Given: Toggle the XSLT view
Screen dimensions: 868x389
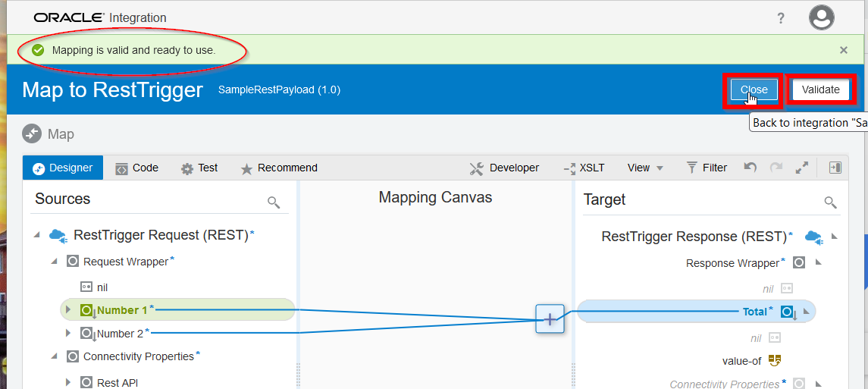Looking at the screenshot, I should pos(584,168).
